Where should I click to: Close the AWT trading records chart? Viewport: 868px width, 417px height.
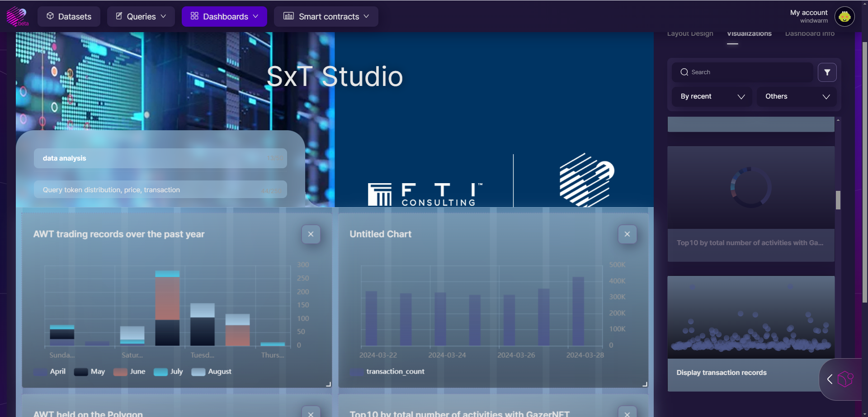311,234
